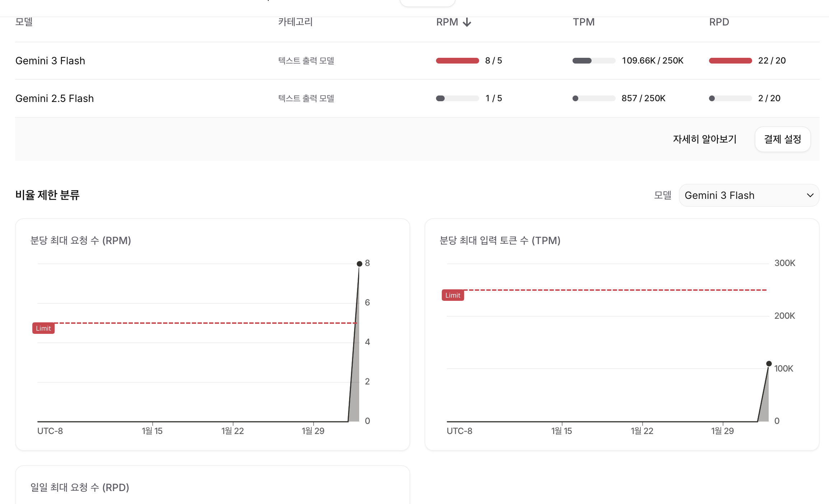The height and width of the screenshot is (504, 829).
Task: Click the Limit label on TPM chart
Action: point(453,295)
